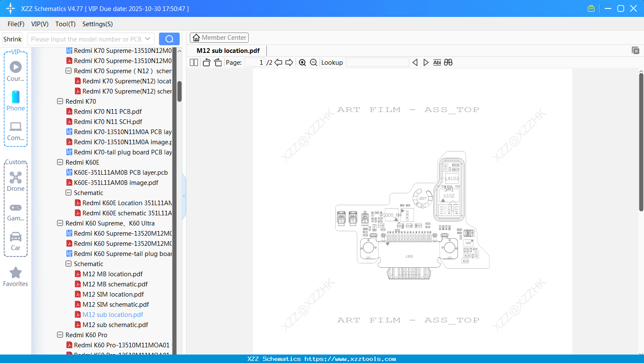Viewport: 644px width, 363px height.
Task: Open the Settings(S) menu
Action: click(98, 24)
